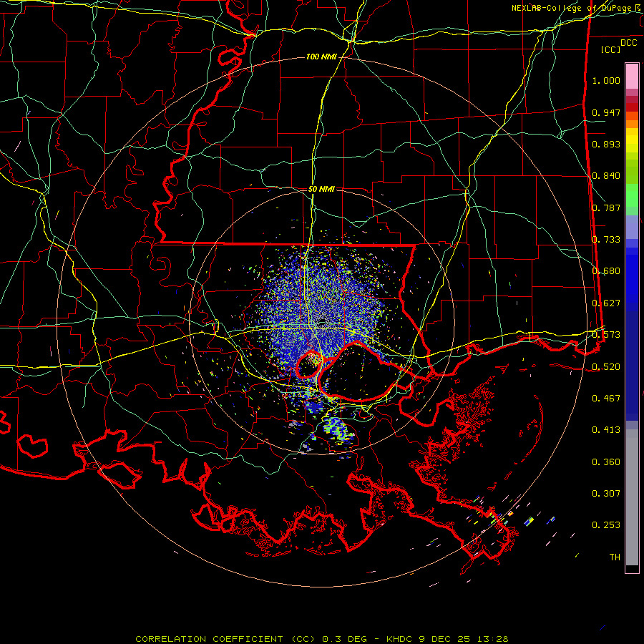644x644 pixels.
Task: Click the 0.520 scale value
Action: pos(606,366)
